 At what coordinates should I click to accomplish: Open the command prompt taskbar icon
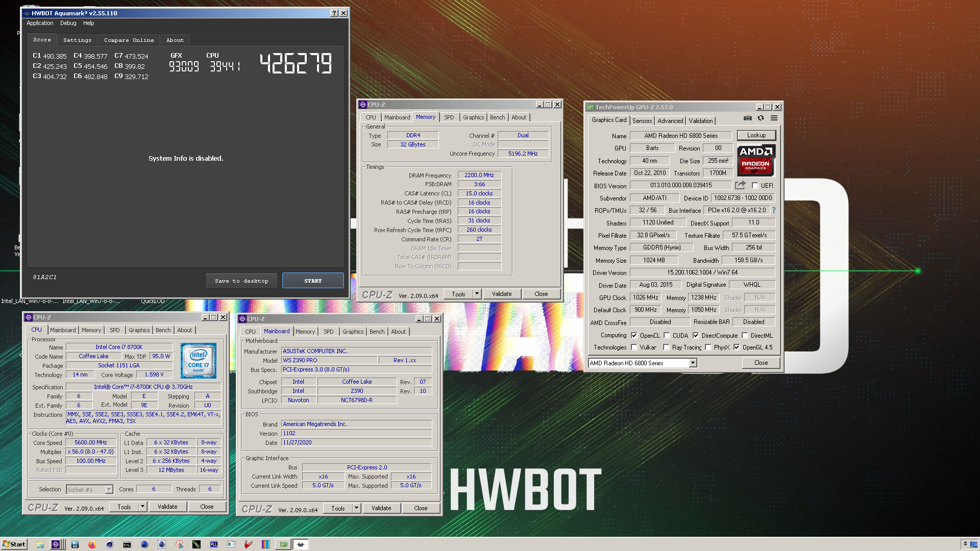[x=127, y=544]
